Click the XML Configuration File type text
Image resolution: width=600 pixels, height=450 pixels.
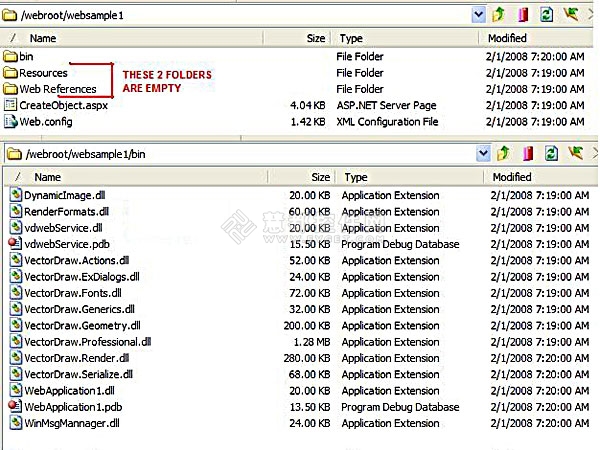387,122
